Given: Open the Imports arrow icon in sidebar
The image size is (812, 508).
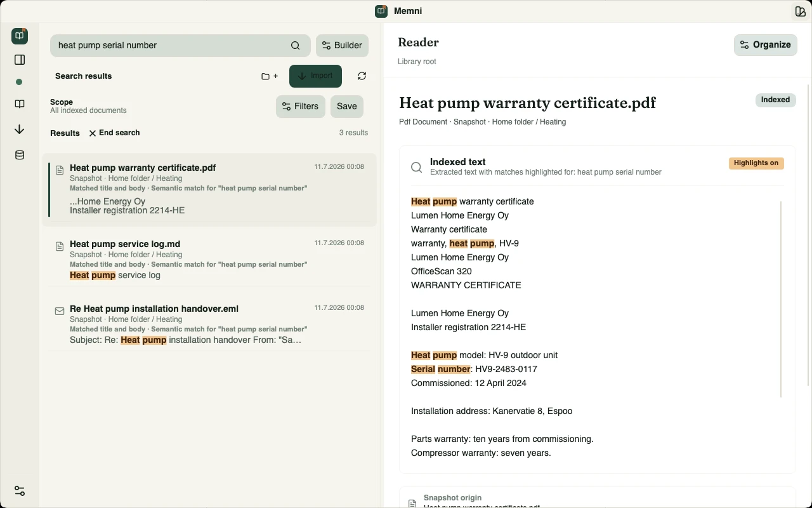Looking at the screenshot, I should pos(20,130).
